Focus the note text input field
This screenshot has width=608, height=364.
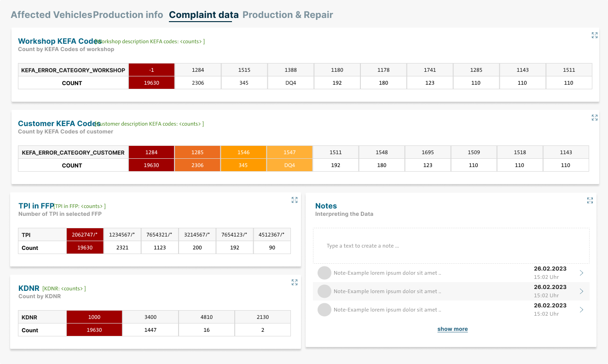tap(451, 246)
